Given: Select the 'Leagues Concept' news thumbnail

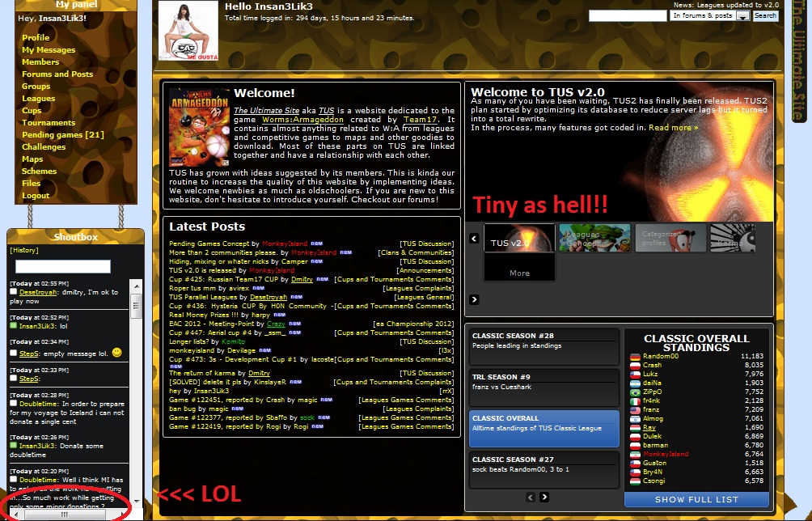Looking at the screenshot, I should [x=595, y=238].
